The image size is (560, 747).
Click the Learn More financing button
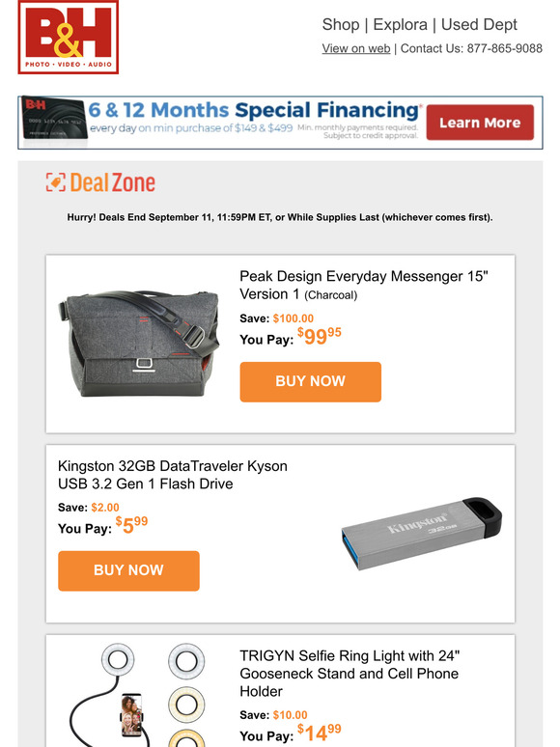(x=480, y=123)
